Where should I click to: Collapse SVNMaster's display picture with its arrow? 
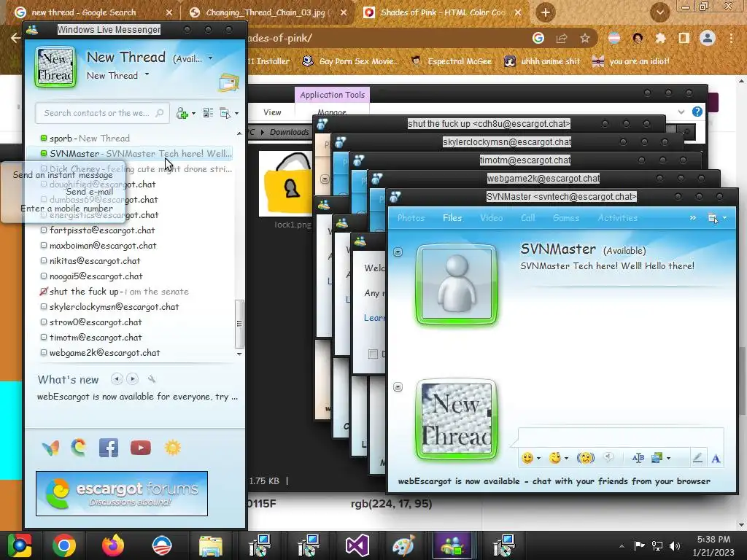coord(398,252)
